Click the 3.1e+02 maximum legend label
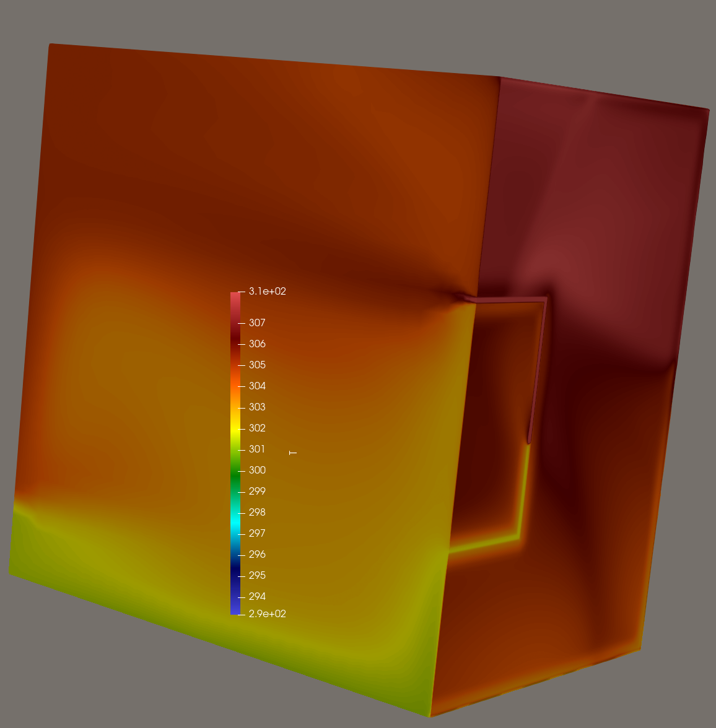Screen dimensions: 716x728 tap(267, 292)
